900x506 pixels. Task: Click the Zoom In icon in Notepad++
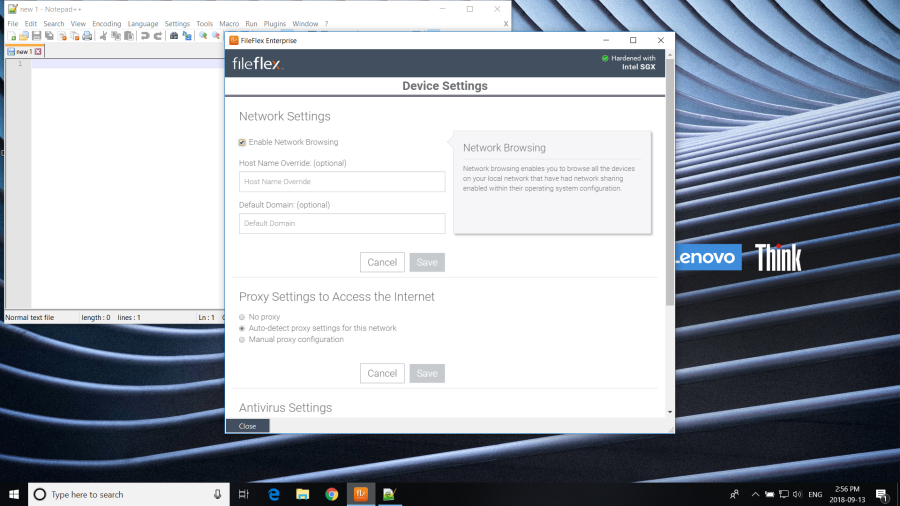click(x=203, y=36)
